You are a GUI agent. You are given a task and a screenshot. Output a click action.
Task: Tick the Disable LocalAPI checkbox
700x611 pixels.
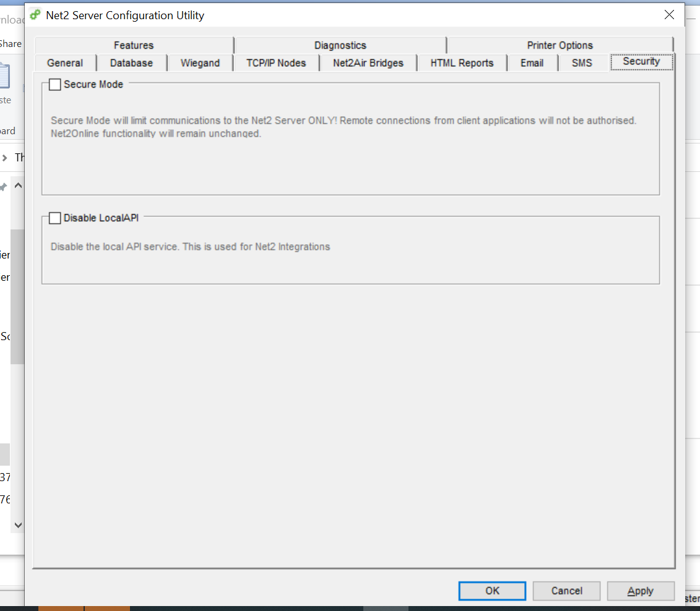[55, 218]
